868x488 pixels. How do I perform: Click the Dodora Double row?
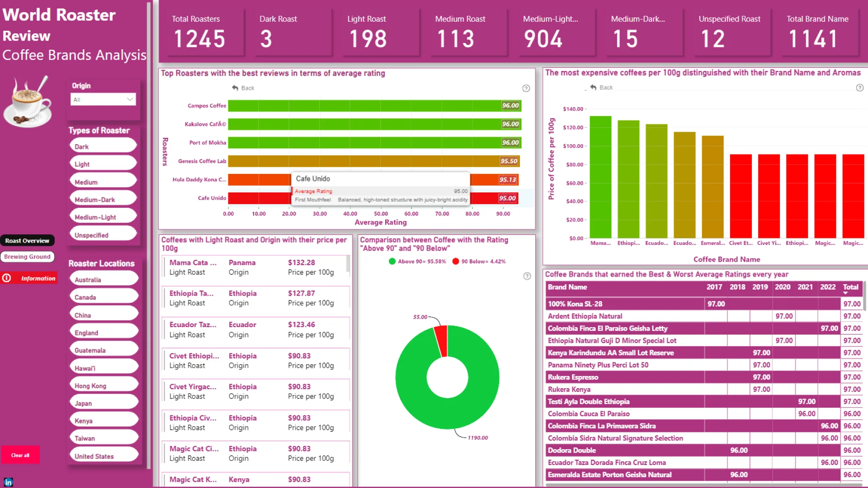tap(704, 450)
